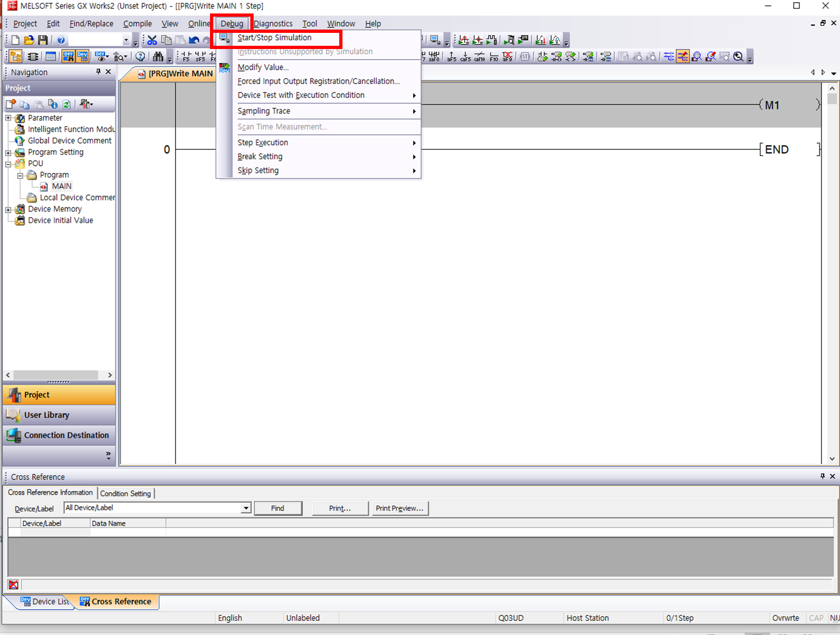Viewport: 840px width, 635px height.
Task: Click the sF5 open branch contact icon
Action: [200, 57]
